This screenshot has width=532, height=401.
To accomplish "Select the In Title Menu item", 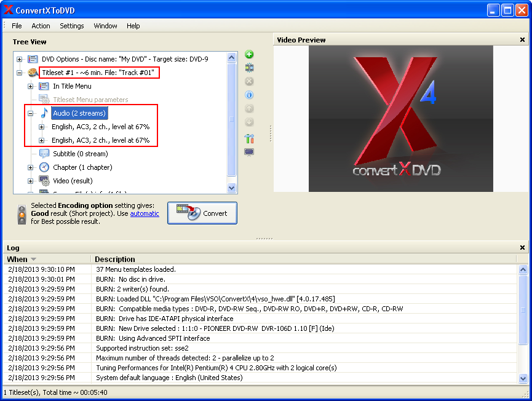I will click(72, 86).
